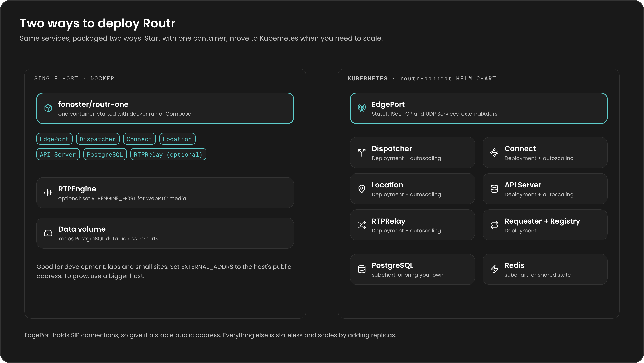644x363 pixels.
Task: Click the database icon for PostgreSQL card
Action: [x=362, y=269]
